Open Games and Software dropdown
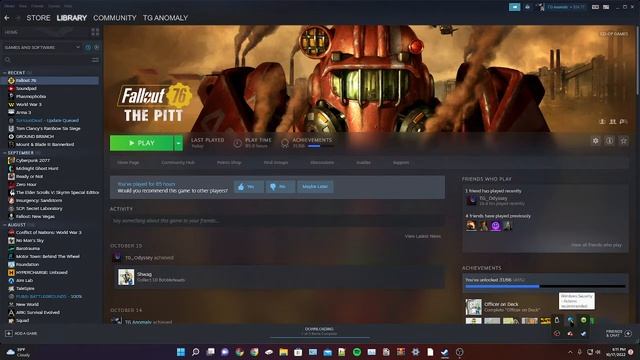Viewport: 640px width, 360px height. point(42,47)
